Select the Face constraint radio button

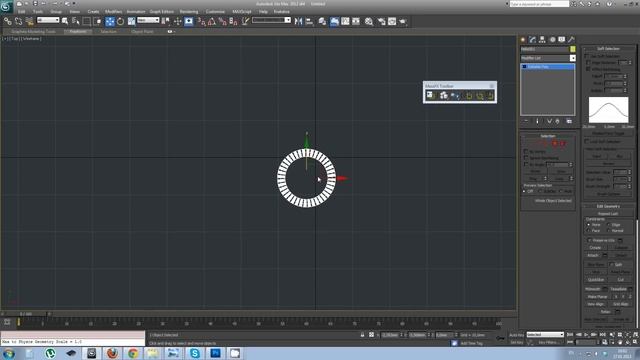[589, 231]
